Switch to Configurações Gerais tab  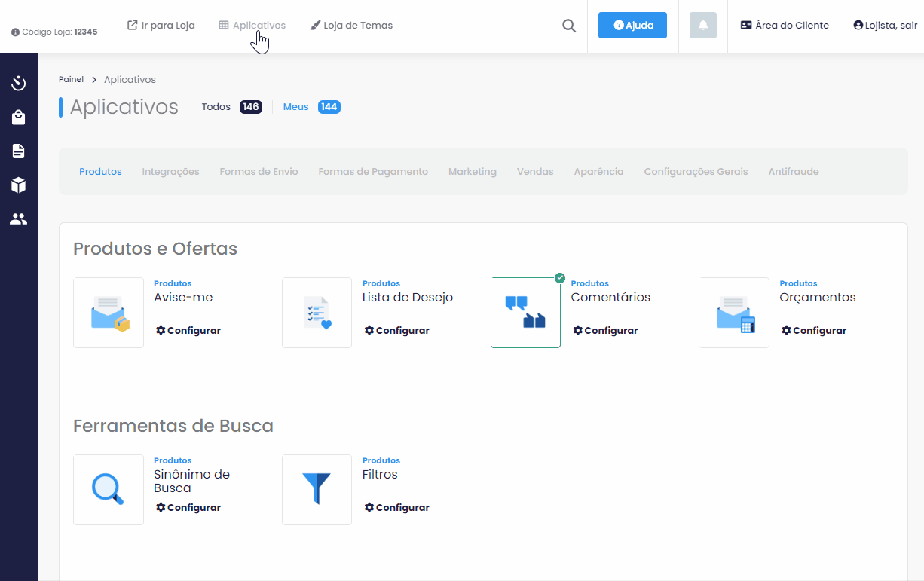pyautogui.click(x=696, y=172)
